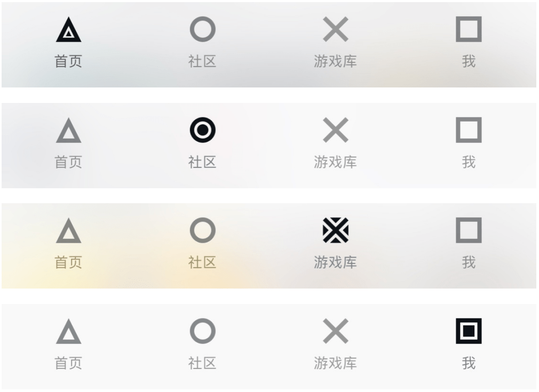539x392 pixels.
Task: Go to 首页 text label in bar with active 游戏库
Action: [x=69, y=262]
